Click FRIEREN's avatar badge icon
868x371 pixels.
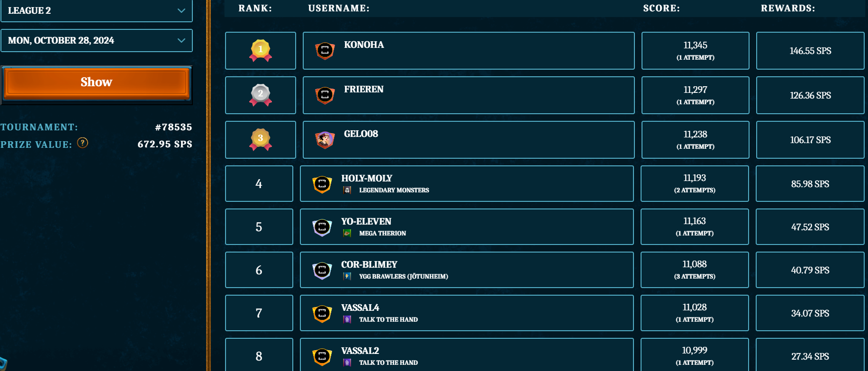[325, 95]
